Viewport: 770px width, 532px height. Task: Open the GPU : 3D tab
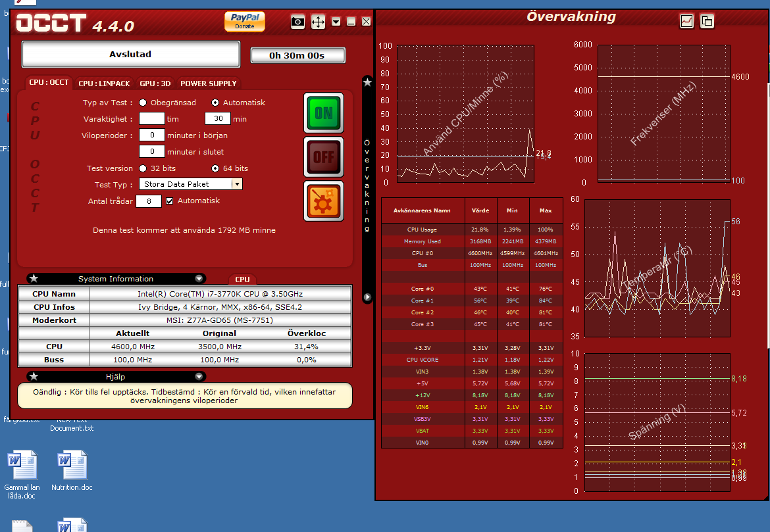[x=155, y=84]
